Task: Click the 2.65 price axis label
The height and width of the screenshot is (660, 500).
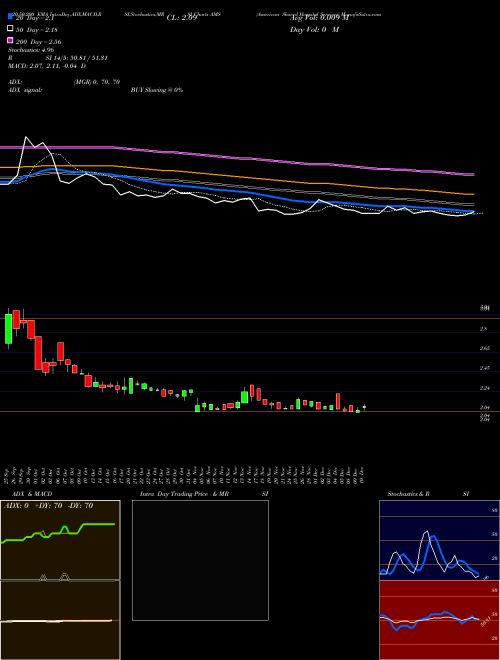Action: pyautogui.click(x=485, y=349)
